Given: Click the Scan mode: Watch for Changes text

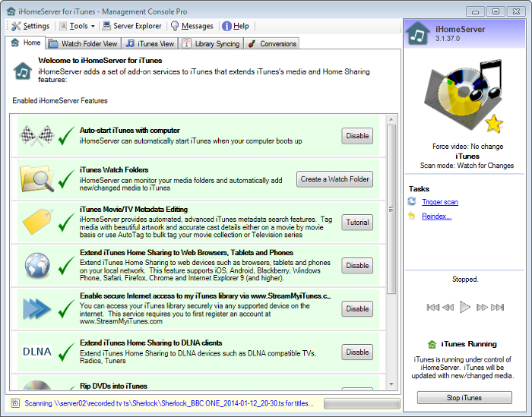Looking at the screenshot, I should pos(467,166).
